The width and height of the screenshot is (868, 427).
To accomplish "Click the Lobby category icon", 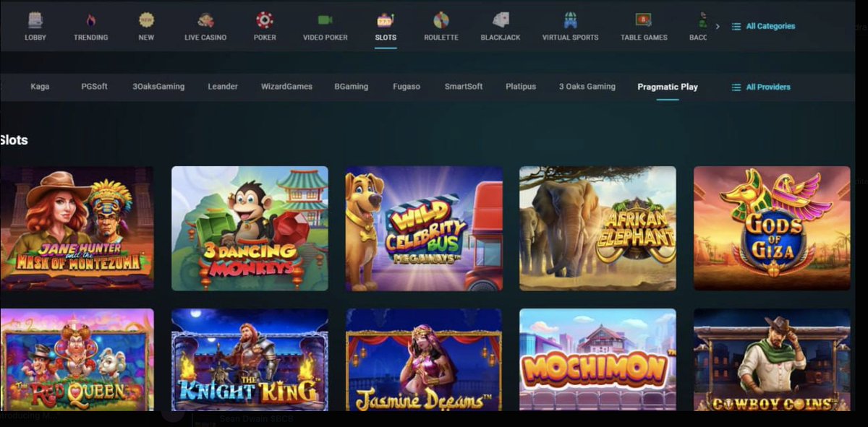I will (35, 20).
